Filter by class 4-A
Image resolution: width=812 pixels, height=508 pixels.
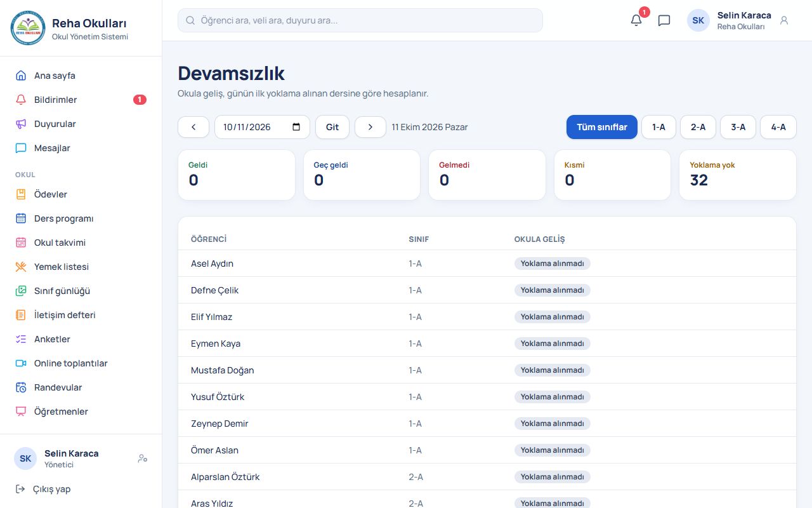[x=778, y=127]
